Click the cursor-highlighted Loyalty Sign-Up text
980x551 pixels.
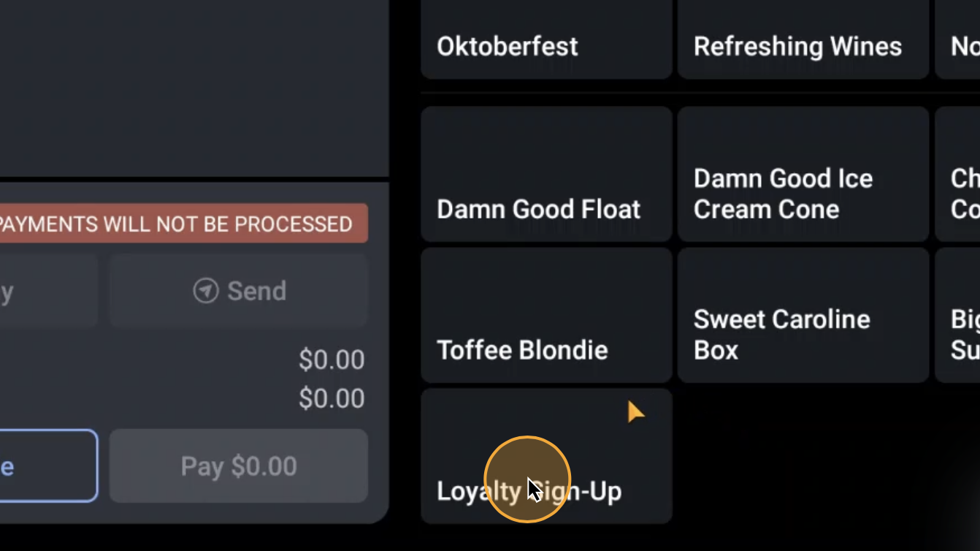pos(529,490)
